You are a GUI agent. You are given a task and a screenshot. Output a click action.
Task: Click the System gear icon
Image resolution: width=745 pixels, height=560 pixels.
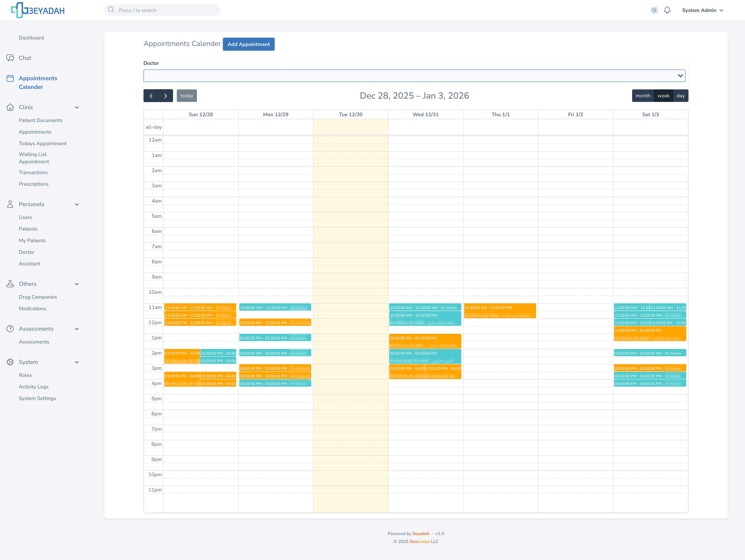10,362
